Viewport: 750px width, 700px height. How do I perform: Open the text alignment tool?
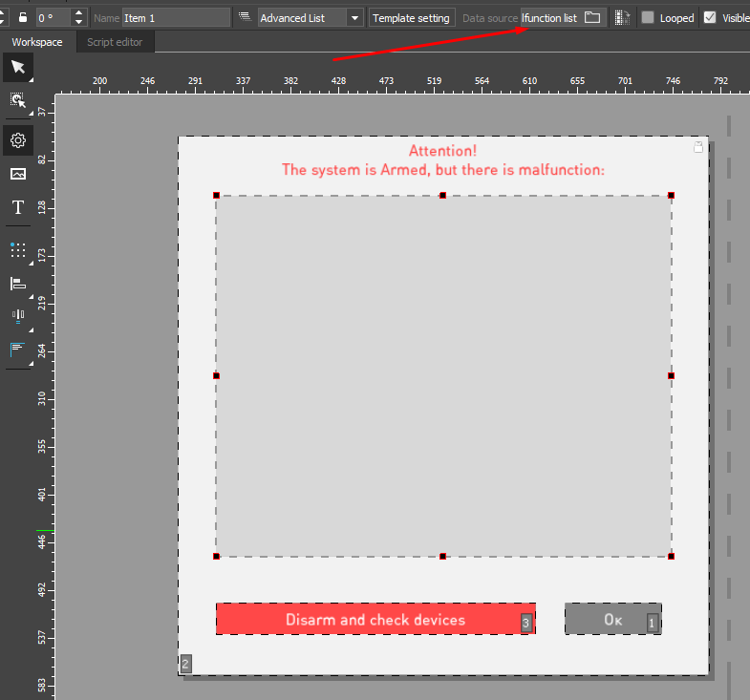(x=17, y=350)
